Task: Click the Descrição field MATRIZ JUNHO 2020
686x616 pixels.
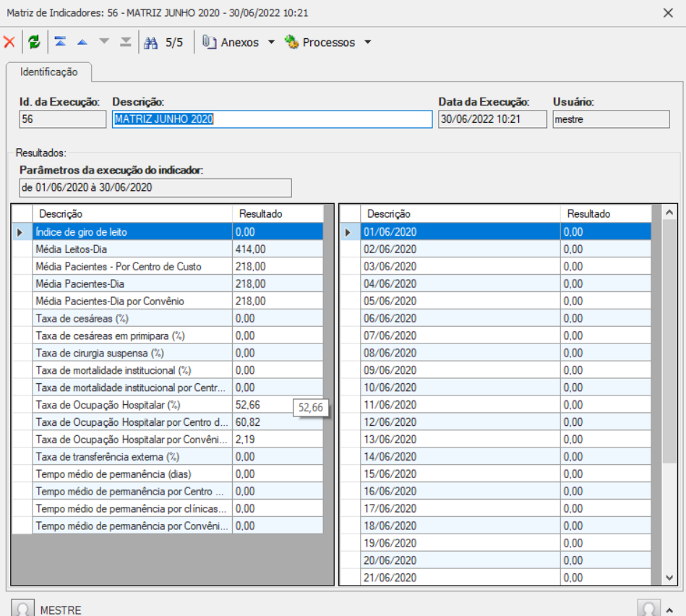Action: tap(272, 119)
